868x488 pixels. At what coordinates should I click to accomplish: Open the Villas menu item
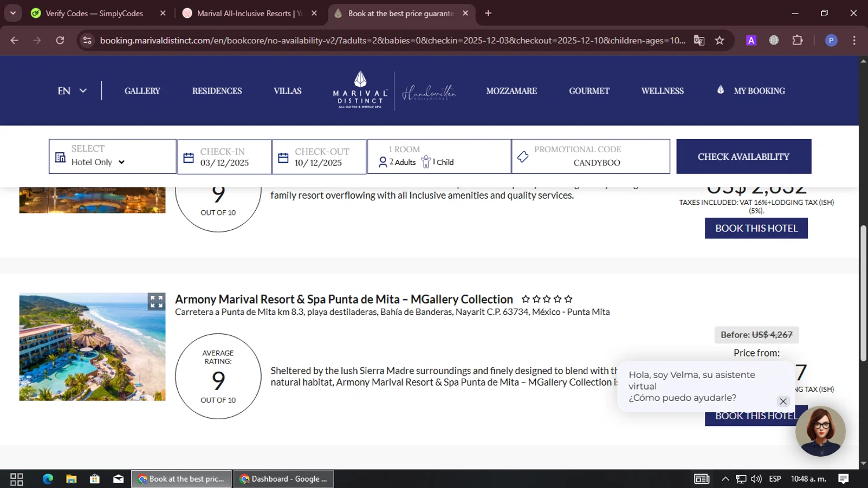[288, 91]
